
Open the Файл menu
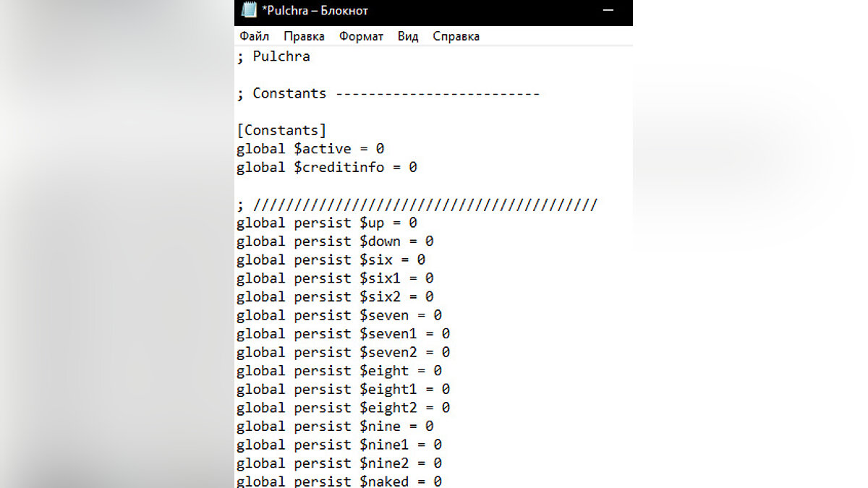coord(254,36)
